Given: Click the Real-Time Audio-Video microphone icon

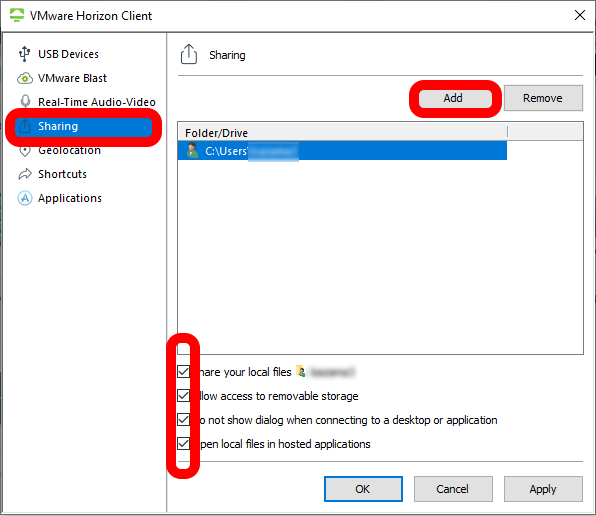Looking at the screenshot, I should (x=25, y=101).
